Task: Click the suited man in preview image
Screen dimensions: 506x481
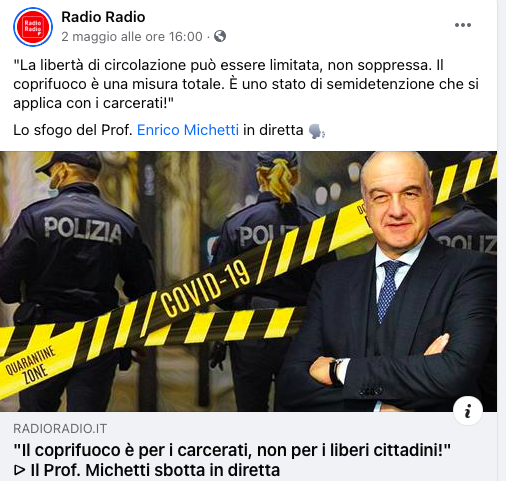Action: [x=393, y=282]
